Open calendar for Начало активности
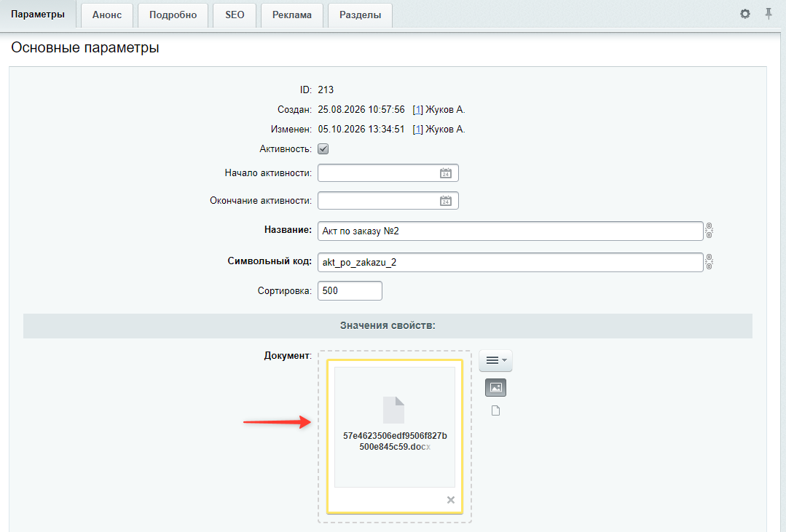This screenshot has width=786, height=532. point(446,173)
